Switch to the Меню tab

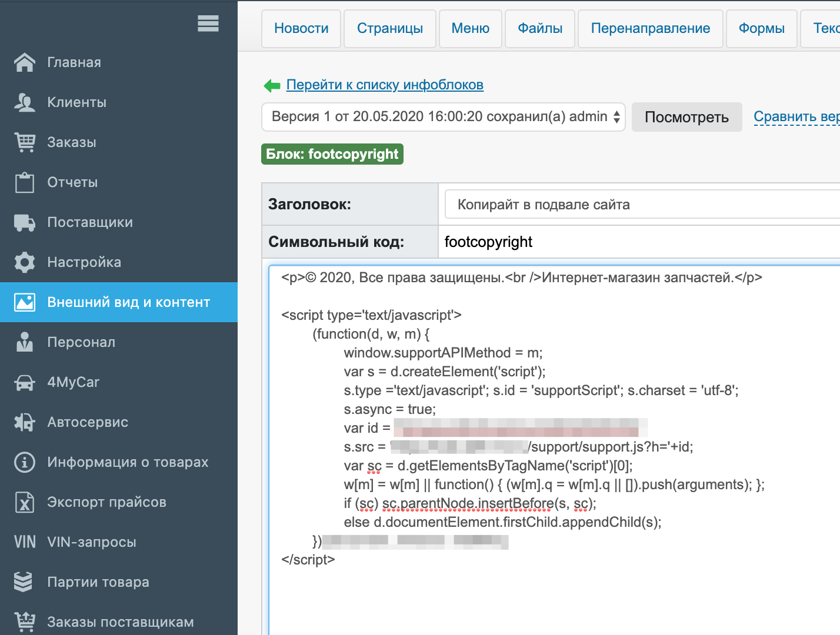coord(471,28)
